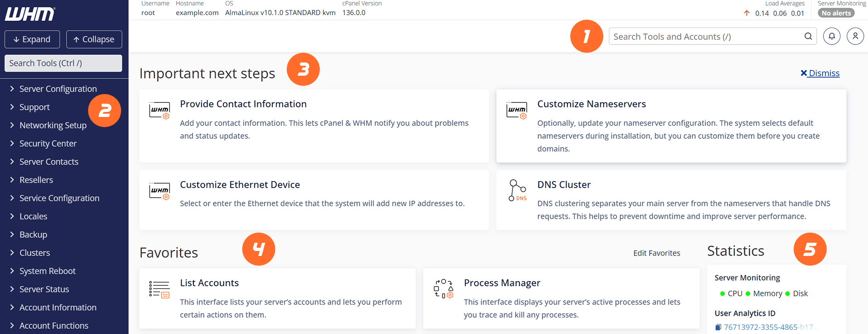This screenshot has width=868, height=334.
Task: Click the username root
Action: pyautogui.click(x=148, y=13)
